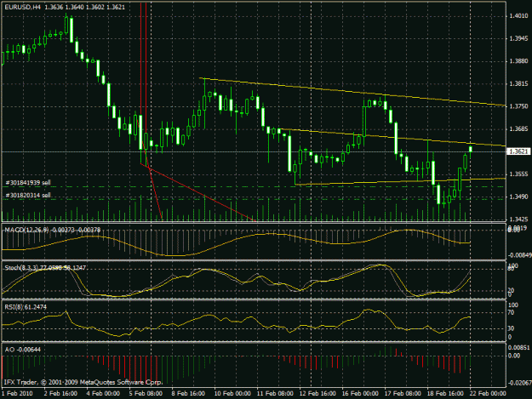Click the 11 Feb 08:00 time label

(x=275, y=393)
